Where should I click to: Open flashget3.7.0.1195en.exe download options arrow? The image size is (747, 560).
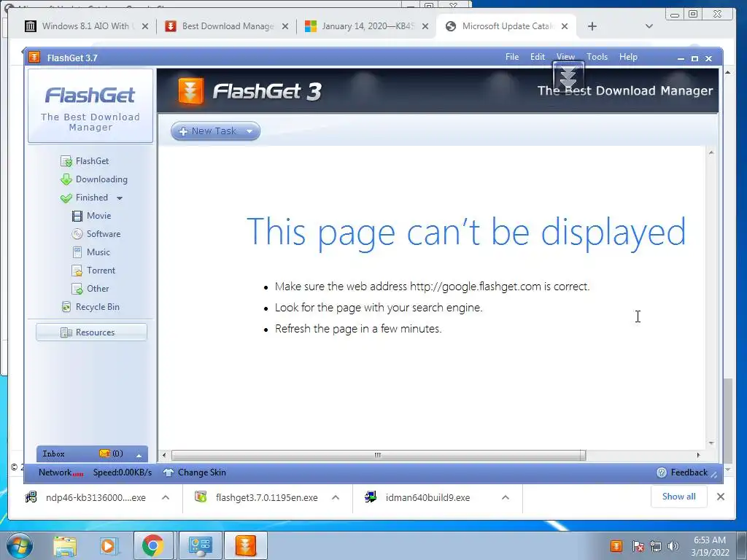click(x=336, y=497)
